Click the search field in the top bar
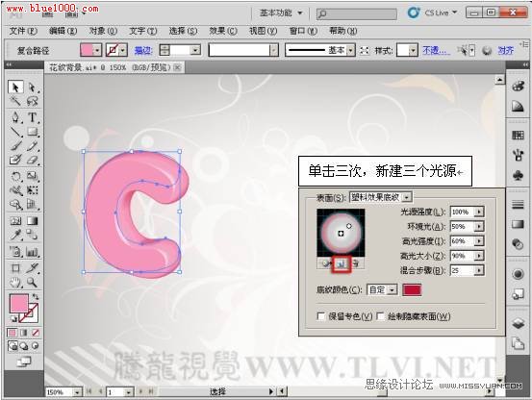This screenshot has height=400, width=532. tap(357, 13)
